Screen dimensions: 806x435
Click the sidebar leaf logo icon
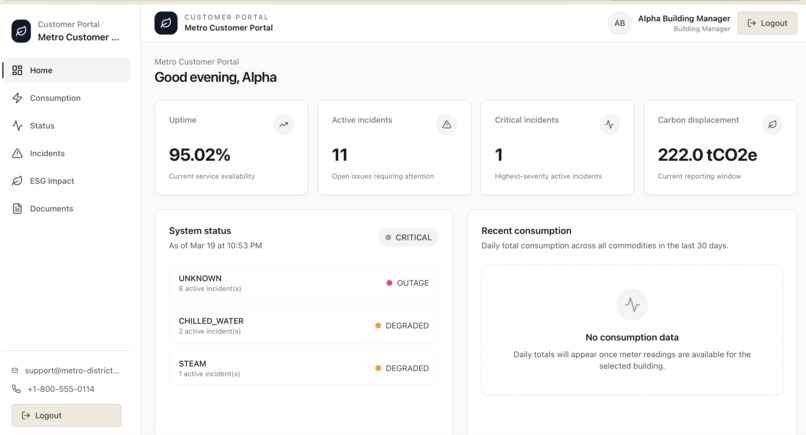pos(21,31)
